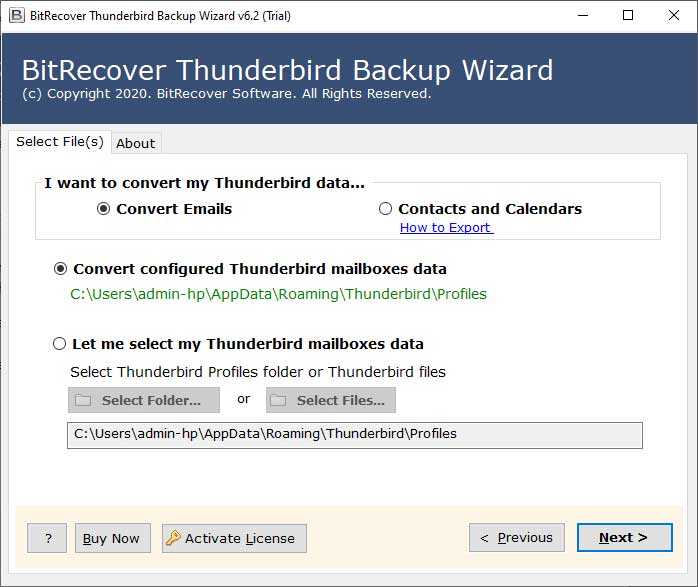Click the Thunderbird Profiles path text field

[354, 434]
